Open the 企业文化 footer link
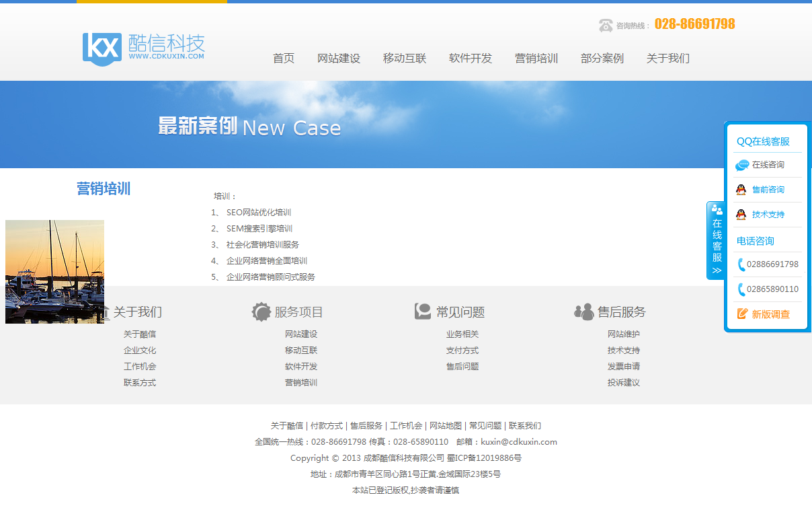Viewport: 812px width, 512px height. (x=140, y=351)
